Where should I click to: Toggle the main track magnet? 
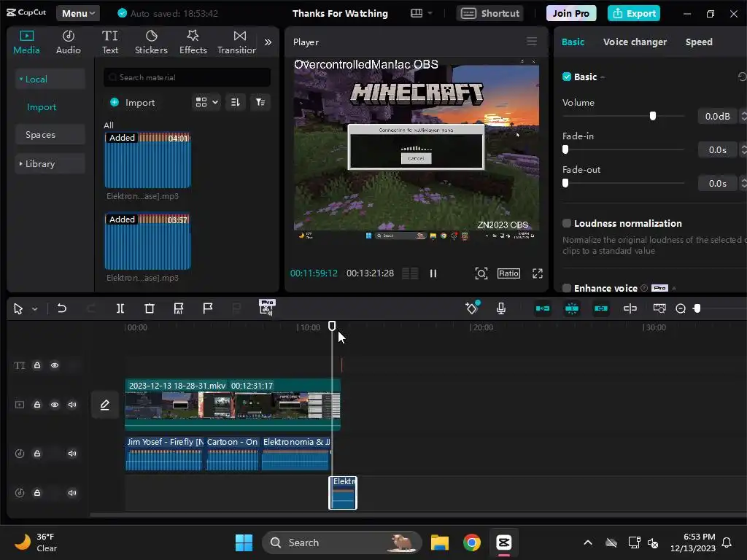pyautogui.click(x=543, y=308)
